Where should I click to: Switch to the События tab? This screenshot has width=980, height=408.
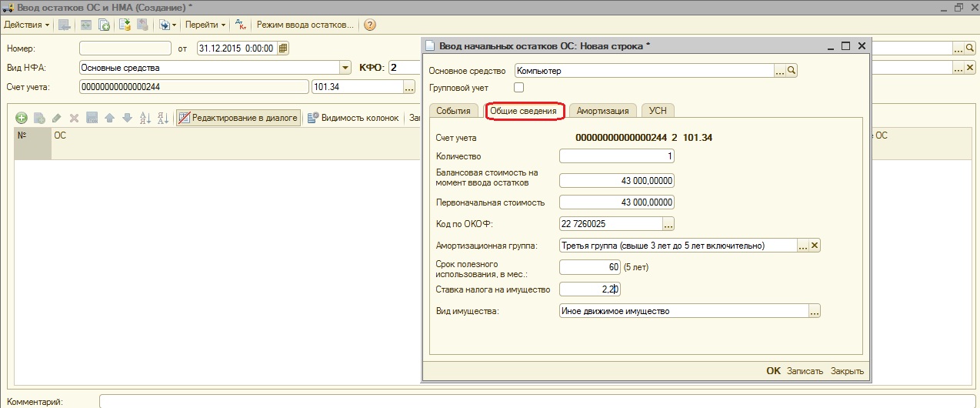(x=453, y=111)
